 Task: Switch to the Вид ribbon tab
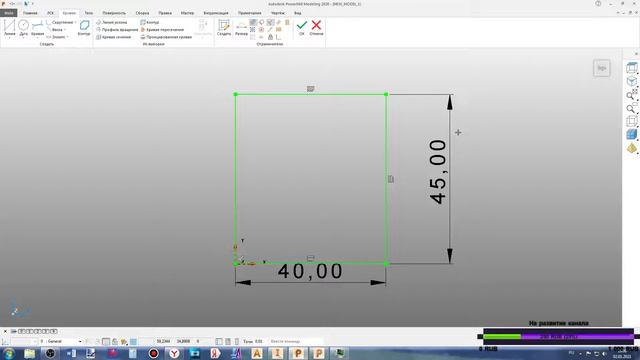pos(298,13)
